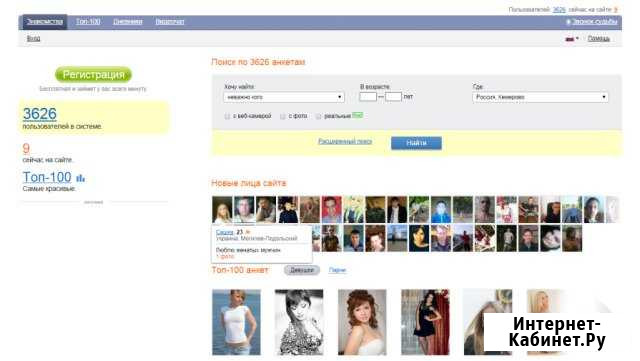Open the black-and-white Top-100 portrait

(x=299, y=322)
